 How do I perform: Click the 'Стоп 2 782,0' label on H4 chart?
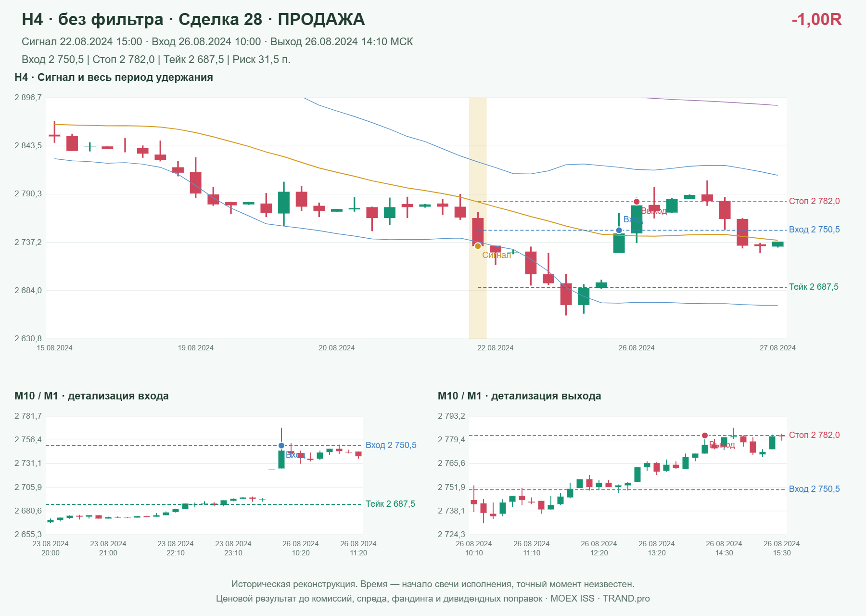(x=814, y=201)
